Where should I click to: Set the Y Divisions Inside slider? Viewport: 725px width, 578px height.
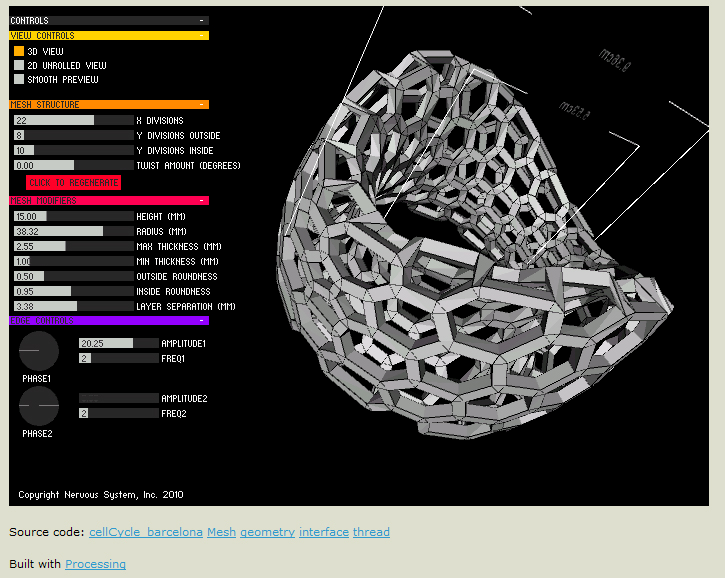[x=74, y=150]
